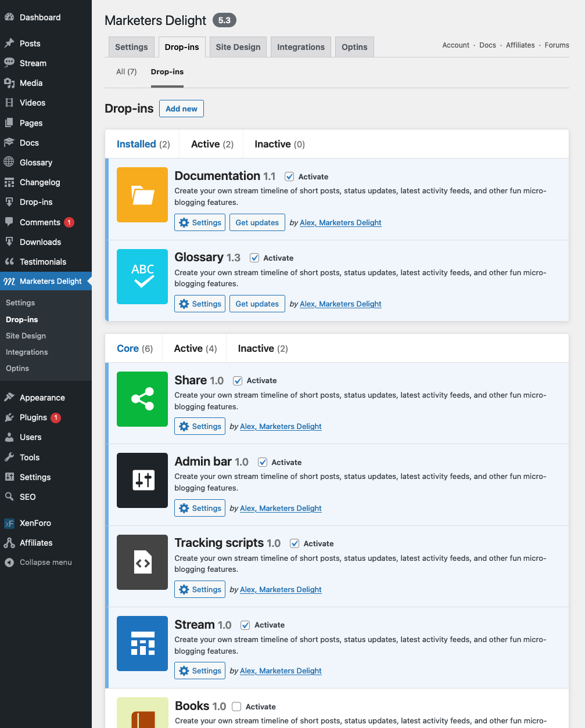Disable Tracking scripts Activate checkbox
The image size is (585, 728).
point(295,543)
